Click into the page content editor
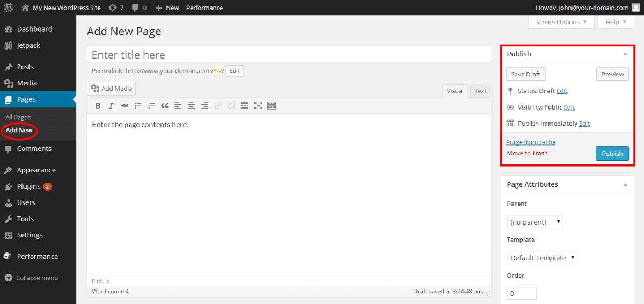This screenshot has width=644, height=304. tap(289, 194)
